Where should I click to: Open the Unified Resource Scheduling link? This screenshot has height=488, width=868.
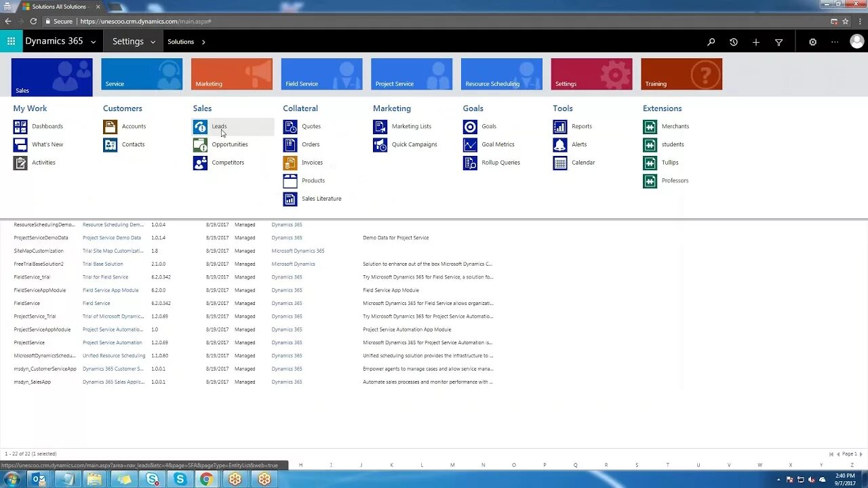tap(114, 356)
